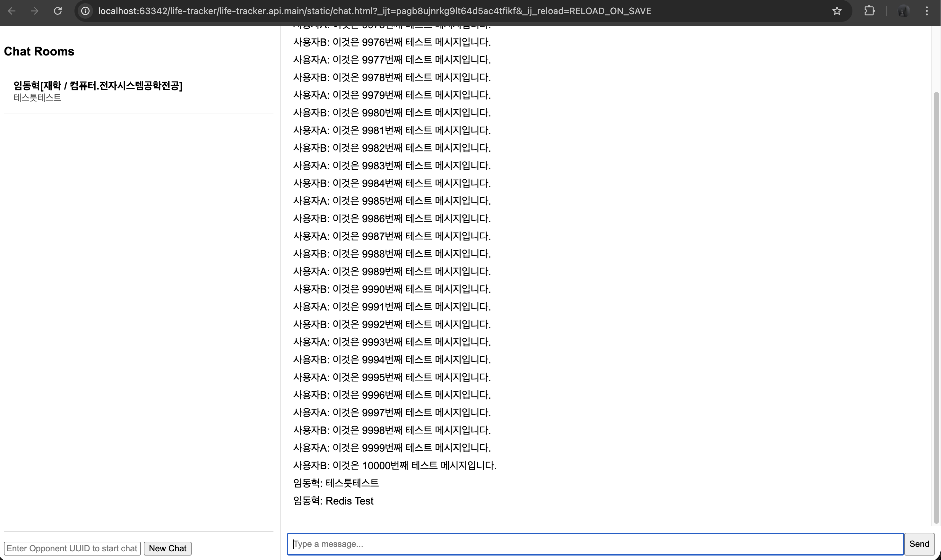This screenshot has width=941, height=560.
Task: Open the Extensions puzzle icon
Action: click(869, 11)
